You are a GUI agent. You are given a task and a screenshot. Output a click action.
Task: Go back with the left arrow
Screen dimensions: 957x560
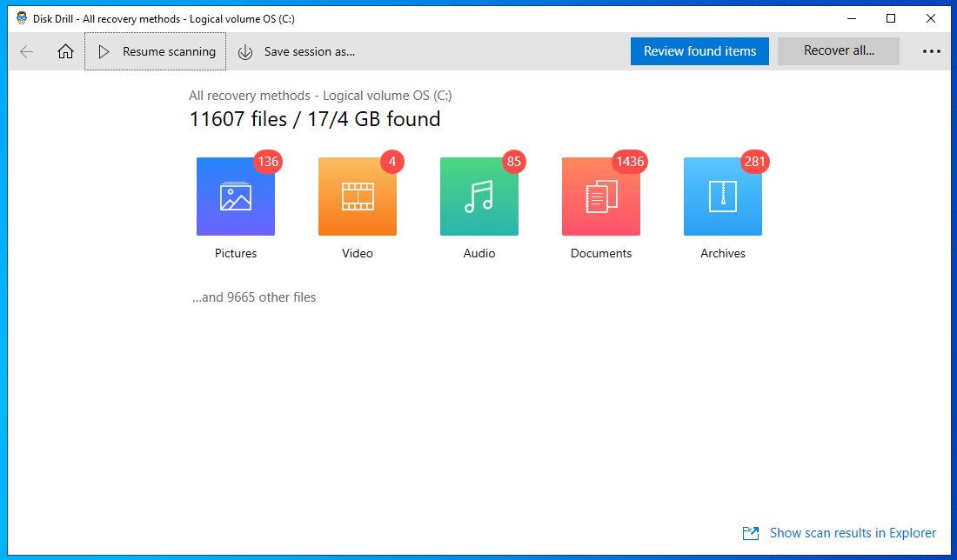(26, 52)
